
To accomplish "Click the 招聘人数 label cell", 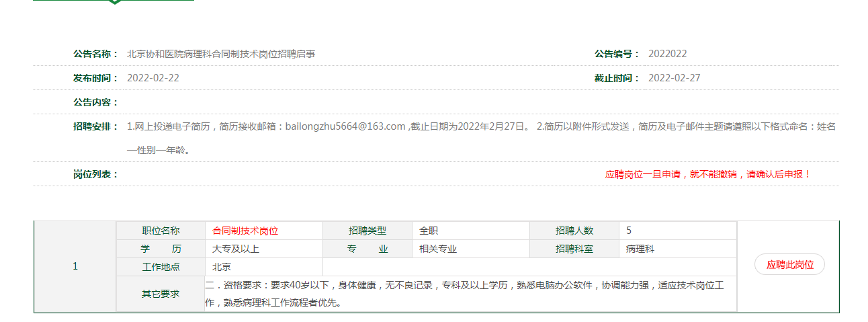I will [x=574, y=231].
